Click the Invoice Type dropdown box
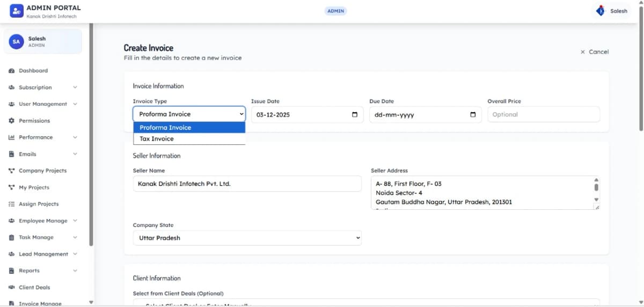 [x=189, y=114]
